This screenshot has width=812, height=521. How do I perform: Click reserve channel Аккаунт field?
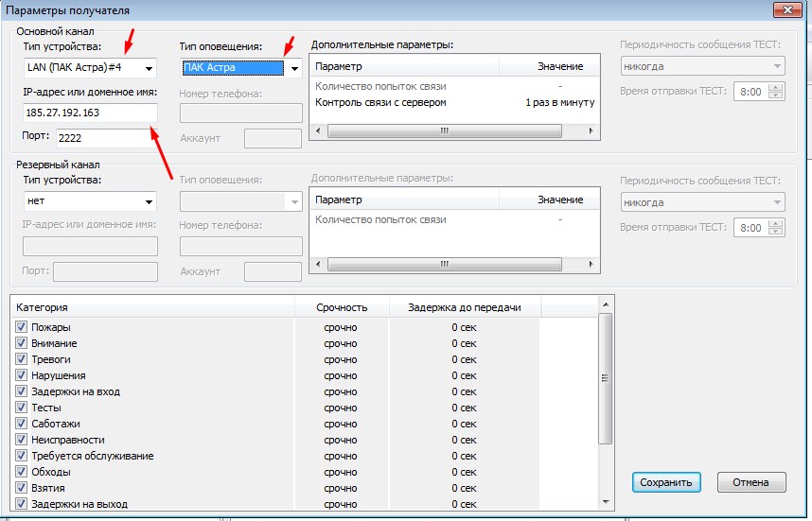[x=273, y=271]
